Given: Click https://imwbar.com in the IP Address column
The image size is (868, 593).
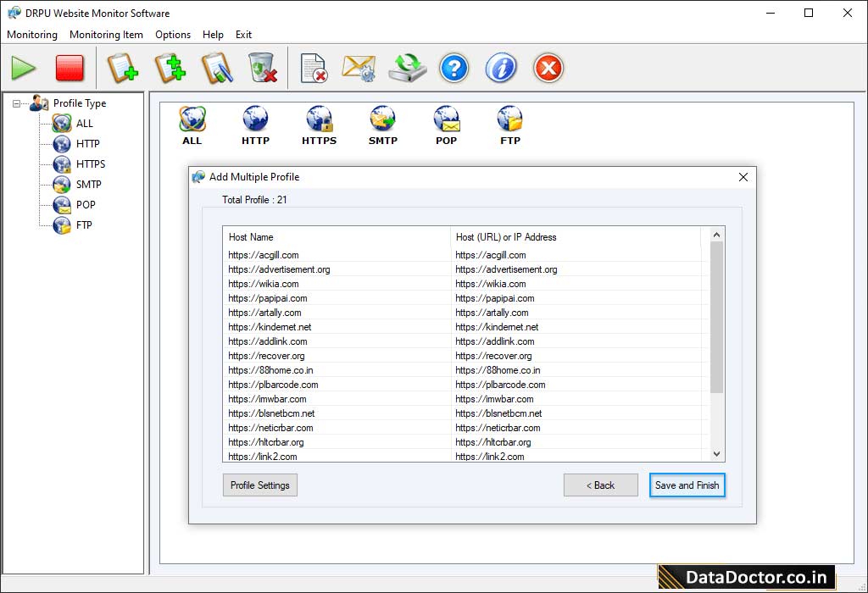Looking at the screenshot, I should [494, 399].
